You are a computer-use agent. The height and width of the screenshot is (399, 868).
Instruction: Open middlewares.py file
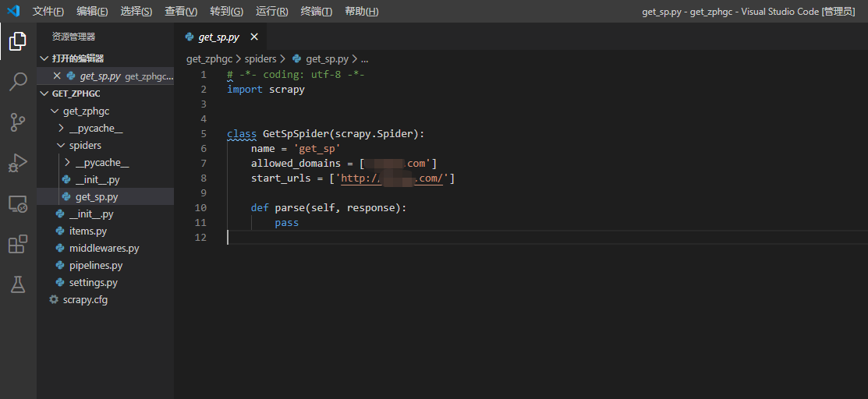click(x=104, y=248)
